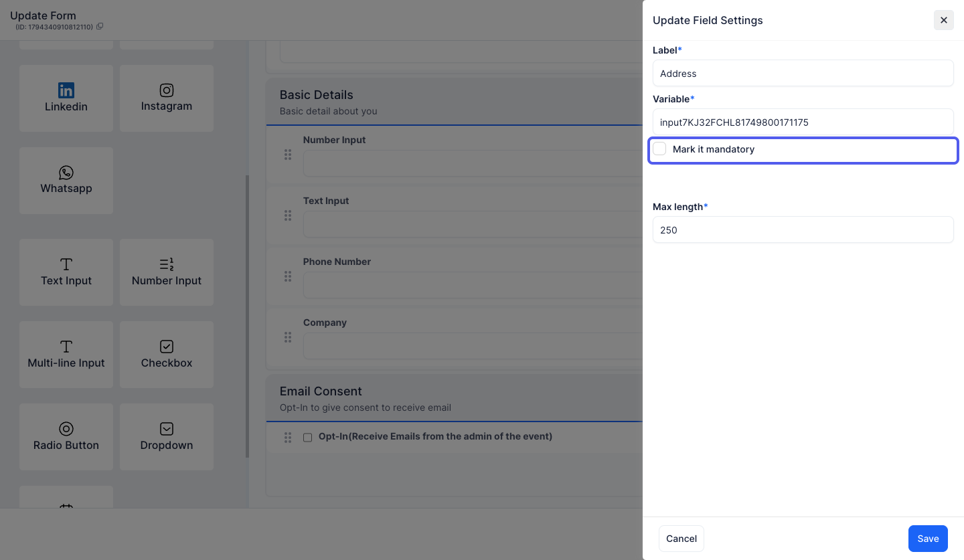This screenshot has height=560, width=964.
Task: Click the Multi-line Input label text
Action: pos(66,363)
